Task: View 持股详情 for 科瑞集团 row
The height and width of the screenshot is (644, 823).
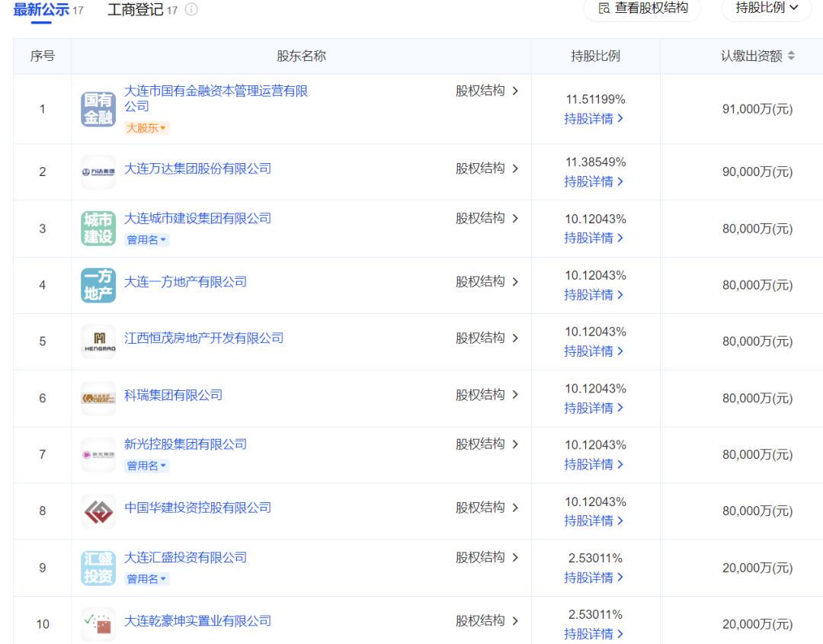Action: (x=594, y=408)
